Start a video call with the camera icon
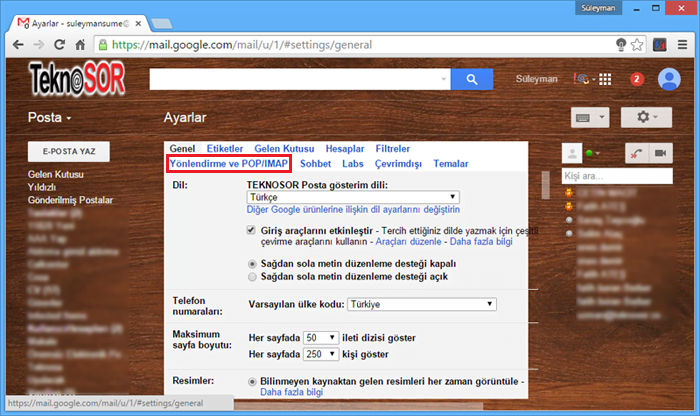The image size is (700, 416). pyautogui.click(x=661, y=153)
